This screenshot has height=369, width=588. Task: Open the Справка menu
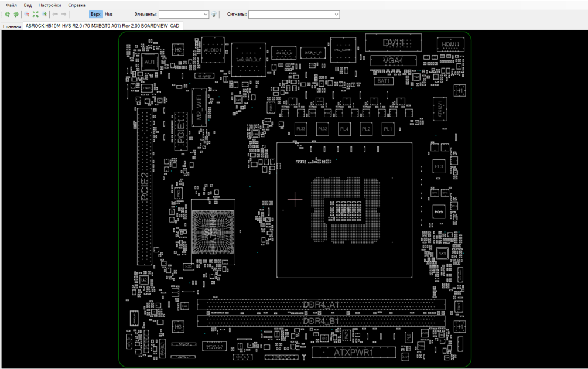coord(77,5)
